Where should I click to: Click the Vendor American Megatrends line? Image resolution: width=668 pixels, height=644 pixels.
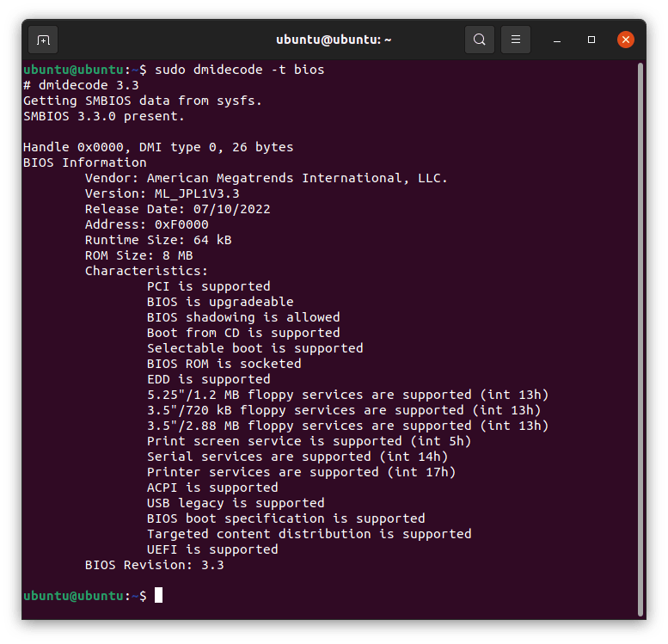tap(267, 178)
